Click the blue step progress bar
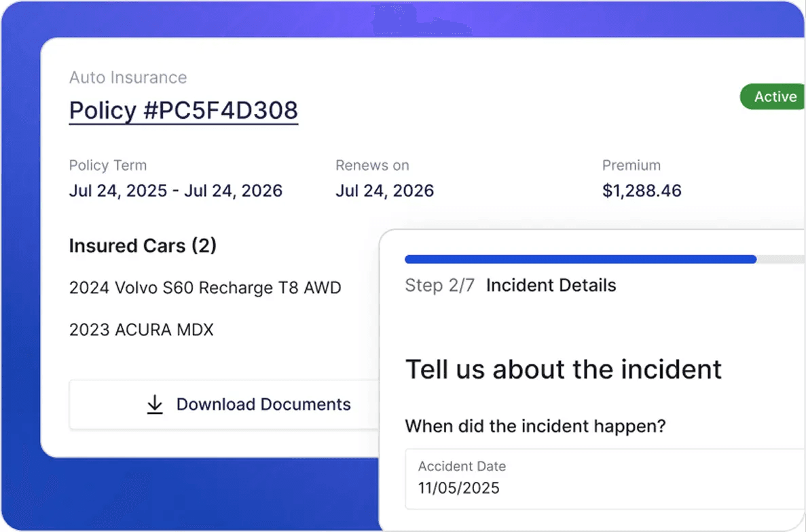This screenshot has height=532, width=806. coord(581,259)
